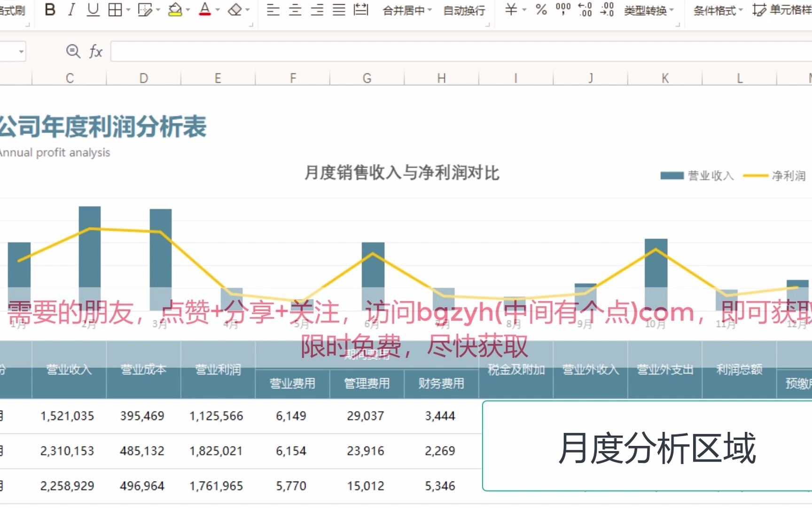812x508 pixels.
Task: Open the insert function fx button
Action: (96, 51)
